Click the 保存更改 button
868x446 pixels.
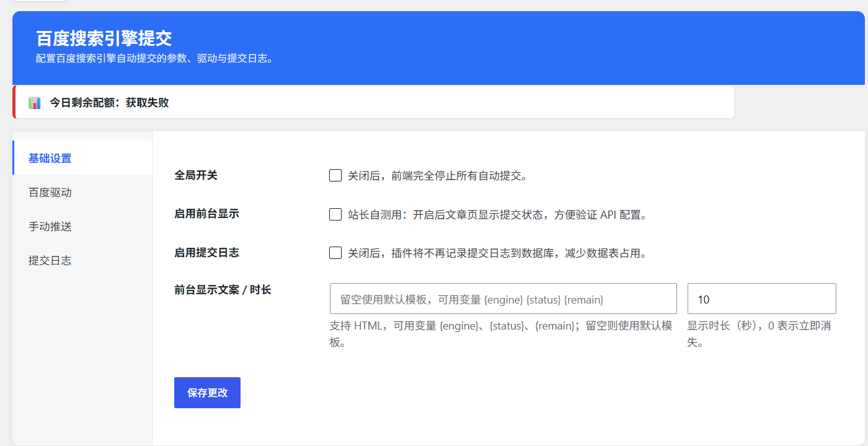(x=207, y=393)
